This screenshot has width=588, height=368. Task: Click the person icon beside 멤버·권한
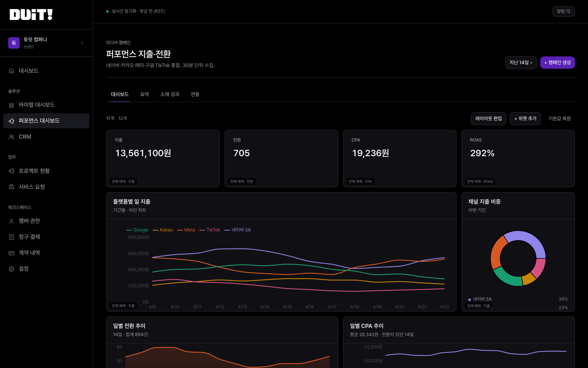coord(11,221)
